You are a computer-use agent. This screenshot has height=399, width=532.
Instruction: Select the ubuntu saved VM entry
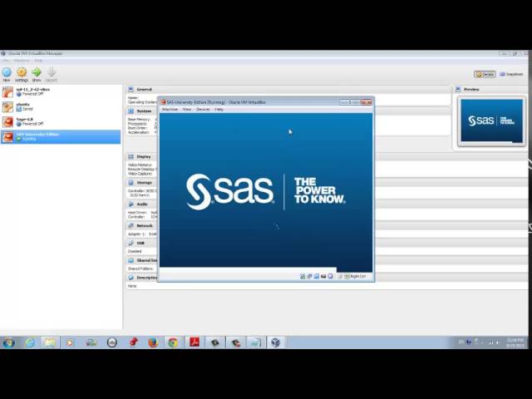tap(61, 106)
